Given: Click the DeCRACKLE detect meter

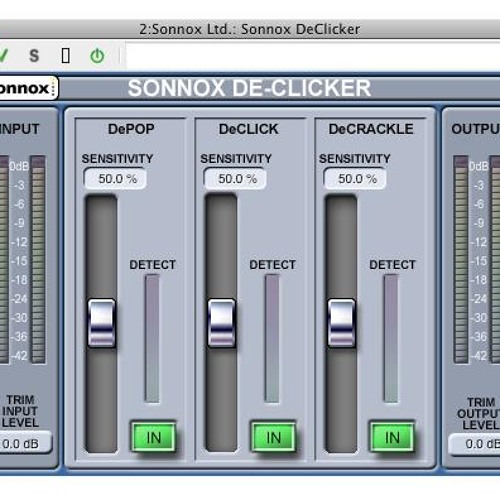Looking at the screenshot, I should (391, 338).
